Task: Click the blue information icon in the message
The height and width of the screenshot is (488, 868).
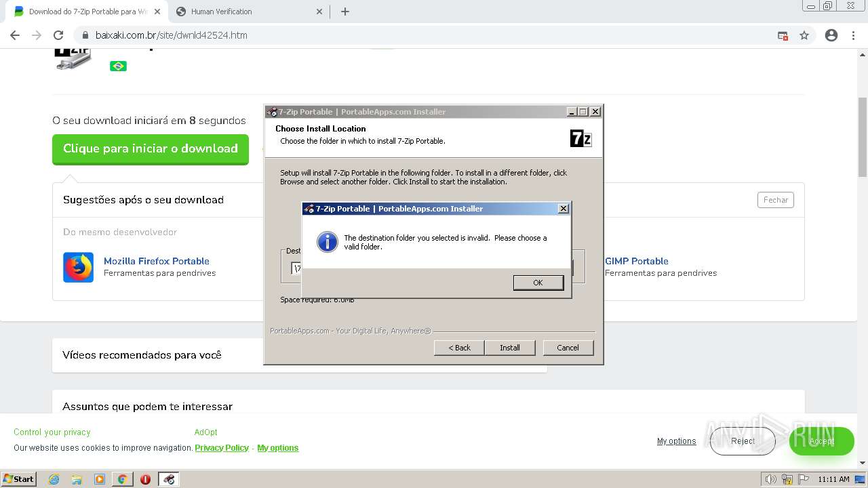Action: [328, 242]
